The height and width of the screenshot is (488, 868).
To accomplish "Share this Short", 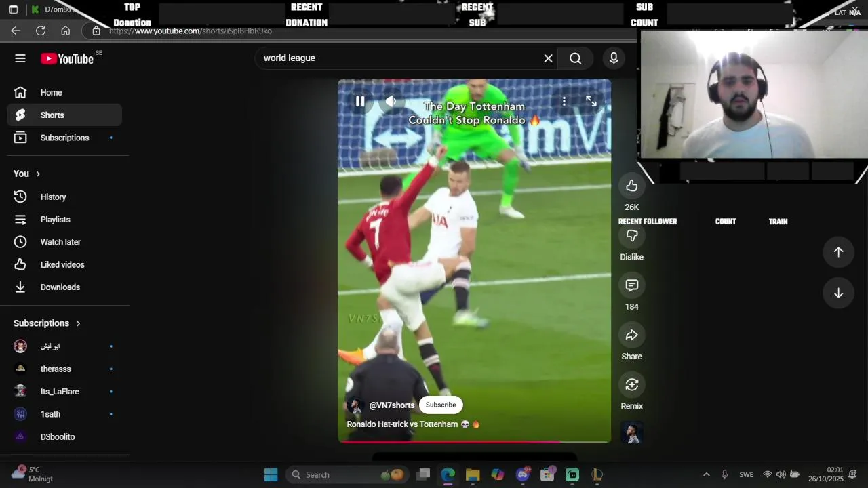I will (x=632, y=335).
